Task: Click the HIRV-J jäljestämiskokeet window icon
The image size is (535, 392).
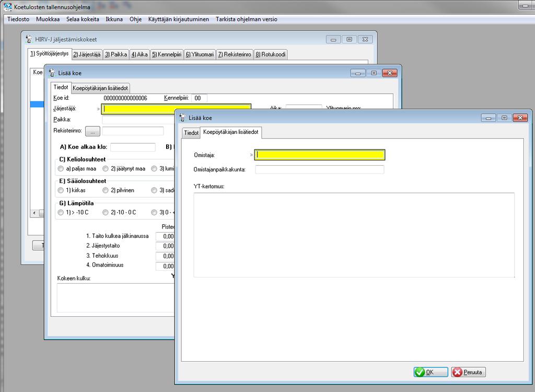Action: tap(29, 39)
